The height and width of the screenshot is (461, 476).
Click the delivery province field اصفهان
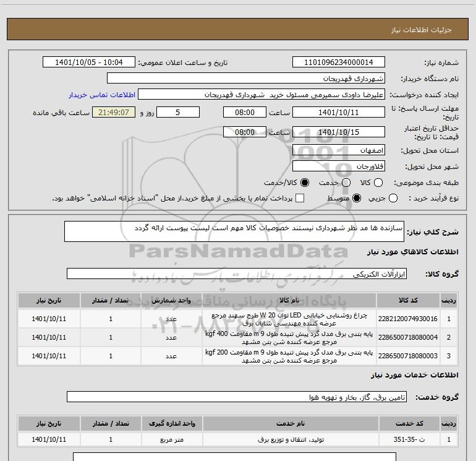[x=339, y=150]
